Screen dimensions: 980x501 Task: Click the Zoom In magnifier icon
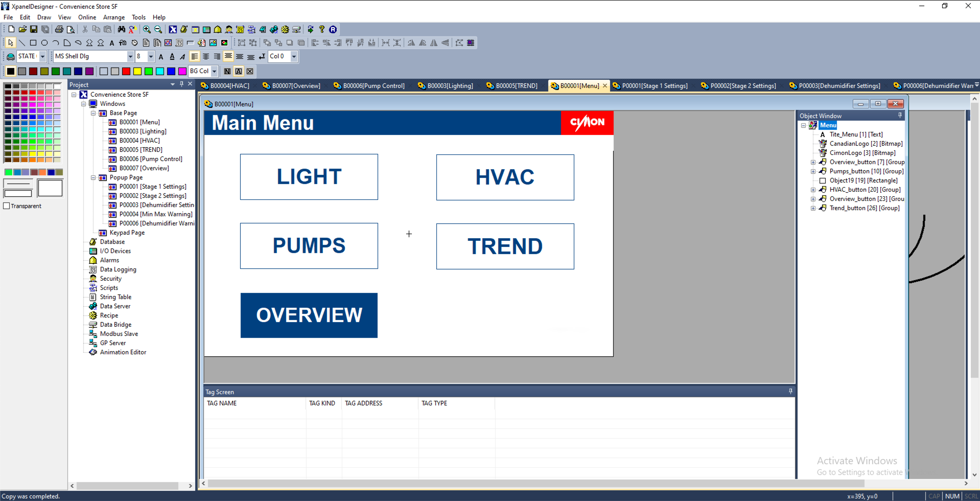(x=146, y=29)
